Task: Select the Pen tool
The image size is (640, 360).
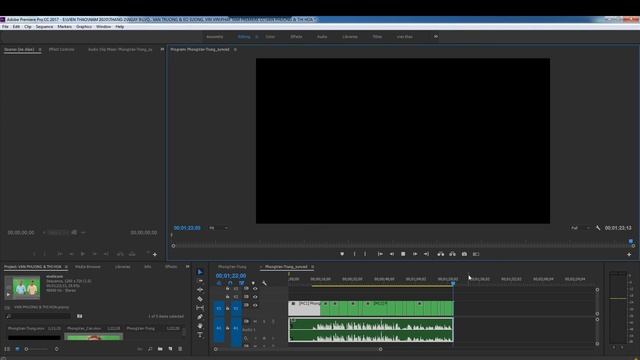Action: click(200, 317)
